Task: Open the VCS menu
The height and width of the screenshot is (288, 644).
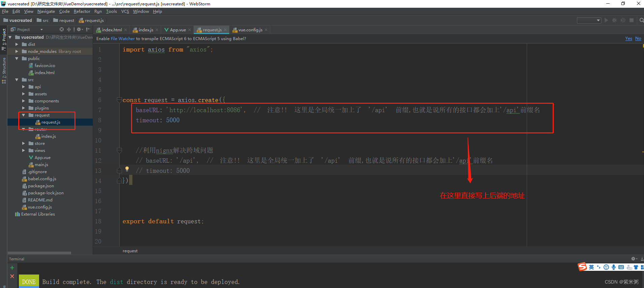Action: [125, 11]
